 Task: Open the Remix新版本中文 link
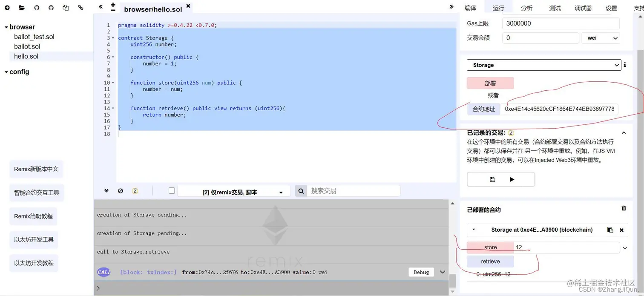coord(36,169)
